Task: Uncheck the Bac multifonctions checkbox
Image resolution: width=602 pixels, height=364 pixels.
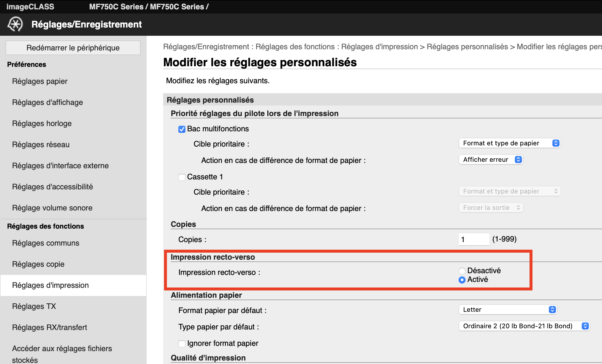Action: 182,129
